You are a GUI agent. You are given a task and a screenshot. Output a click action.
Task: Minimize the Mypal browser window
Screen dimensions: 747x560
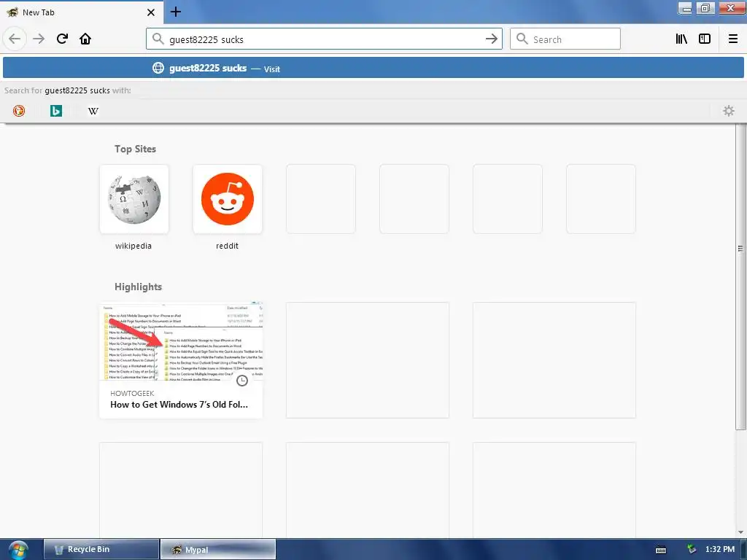[686, 8]
